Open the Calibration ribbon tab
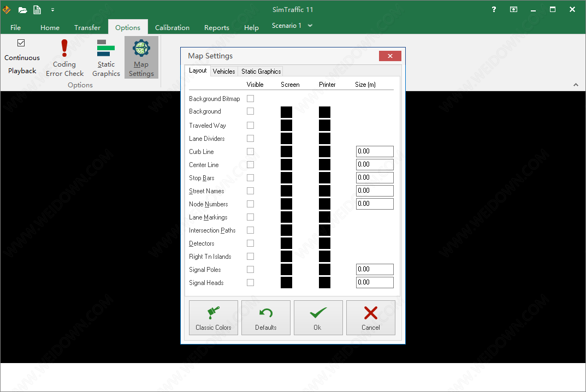Screen dimensions: 586x392 click(172, 28)
